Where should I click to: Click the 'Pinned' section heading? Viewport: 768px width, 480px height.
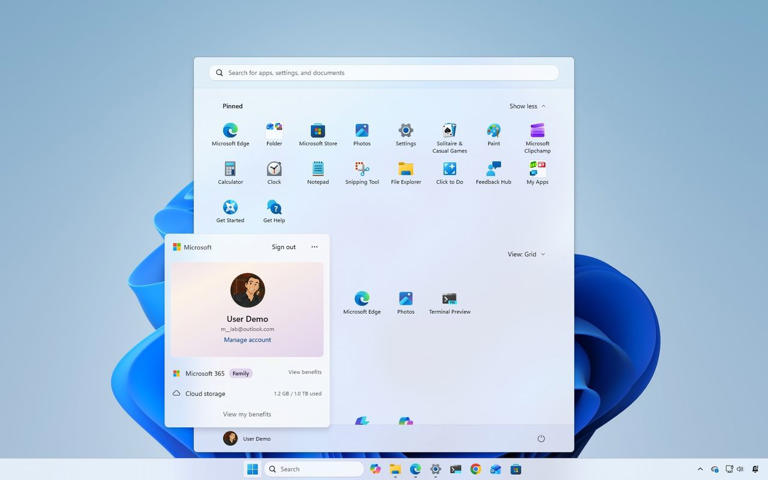click(x=233, y=106)
